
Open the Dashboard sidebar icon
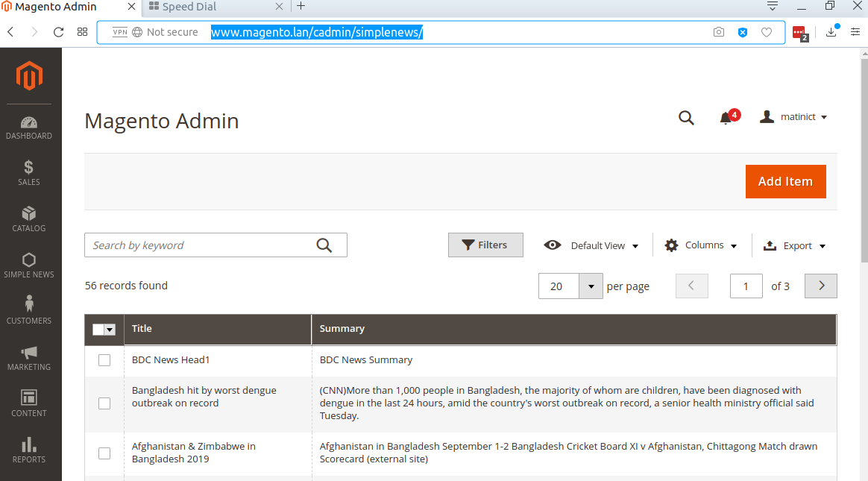pos(29,128)
